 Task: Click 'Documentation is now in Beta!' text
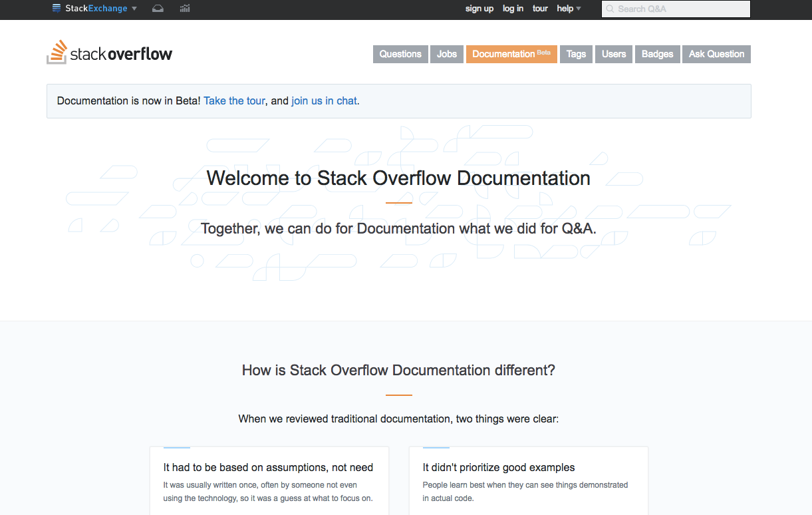tap(129, 101)
